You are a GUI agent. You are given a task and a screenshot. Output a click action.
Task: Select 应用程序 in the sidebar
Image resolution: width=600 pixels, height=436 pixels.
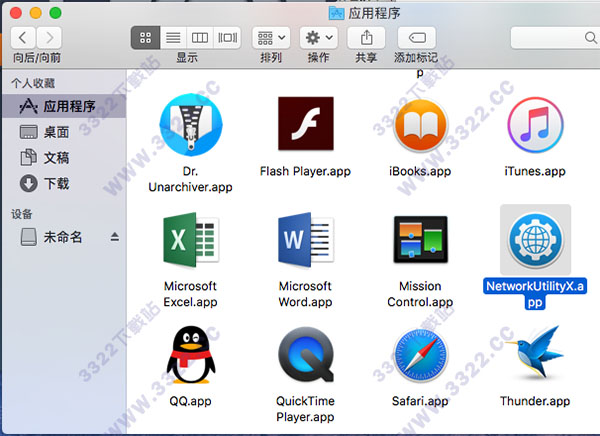pyautogui.click(x=64, y=106)
